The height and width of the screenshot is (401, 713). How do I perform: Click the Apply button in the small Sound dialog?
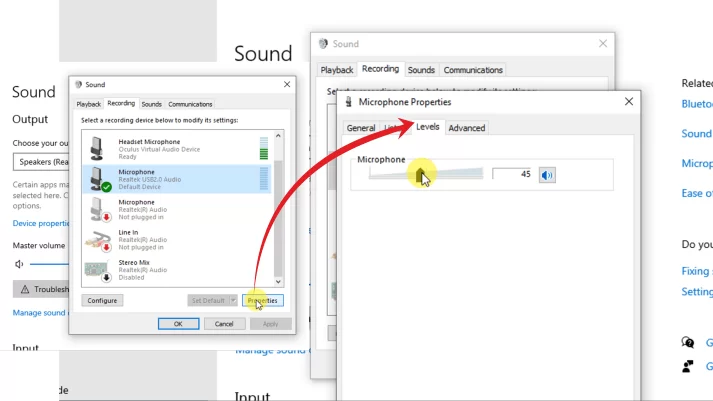[x=271, y=324]
